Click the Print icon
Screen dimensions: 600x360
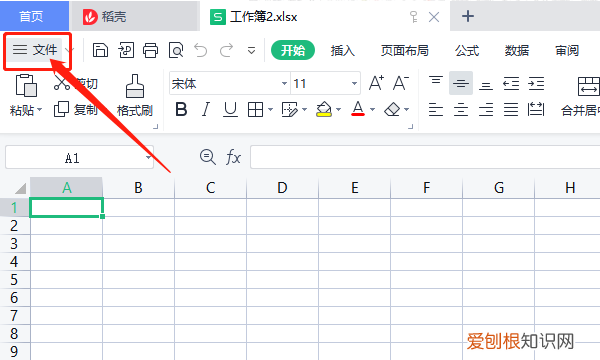coord(150,50)
